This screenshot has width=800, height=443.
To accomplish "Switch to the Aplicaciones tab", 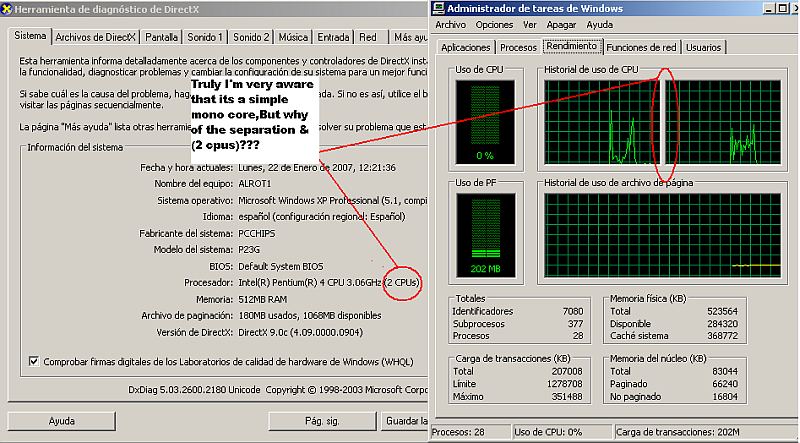I will pyautogui.click(x=466, y=47).
